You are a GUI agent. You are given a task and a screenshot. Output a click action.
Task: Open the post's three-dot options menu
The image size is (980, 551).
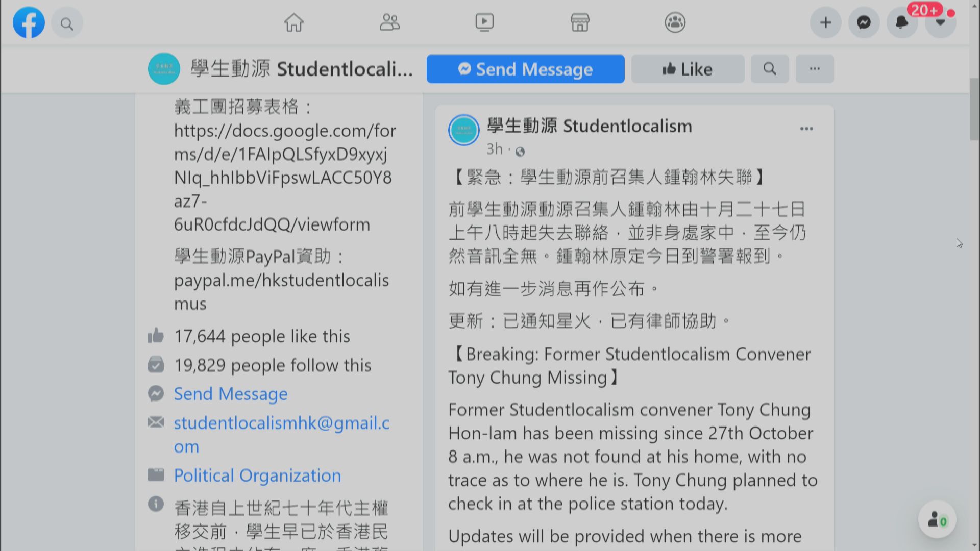806,129
